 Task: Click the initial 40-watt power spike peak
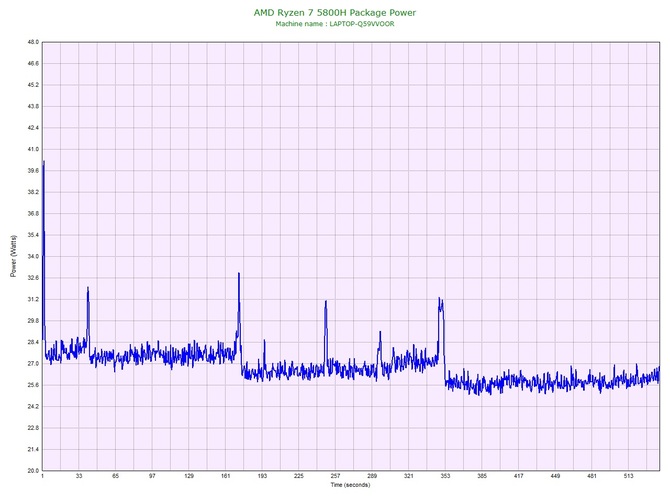pos(44,162)
